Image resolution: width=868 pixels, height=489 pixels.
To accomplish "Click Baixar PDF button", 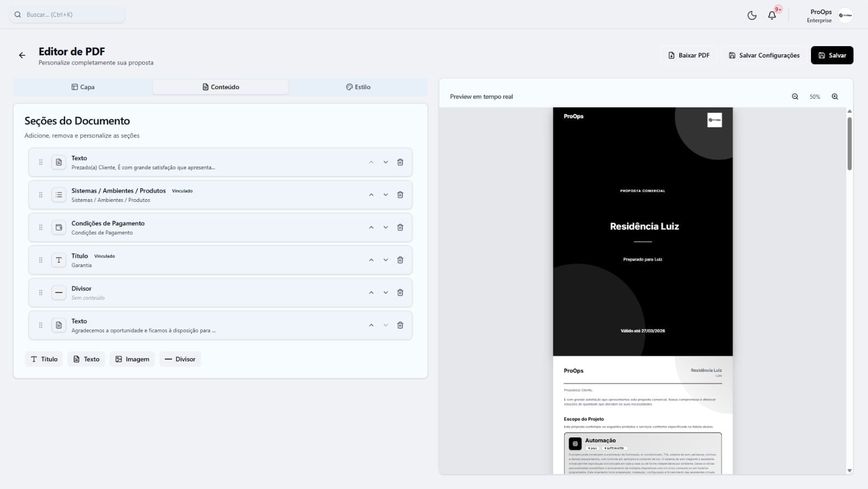I will (x=689, y=55).
